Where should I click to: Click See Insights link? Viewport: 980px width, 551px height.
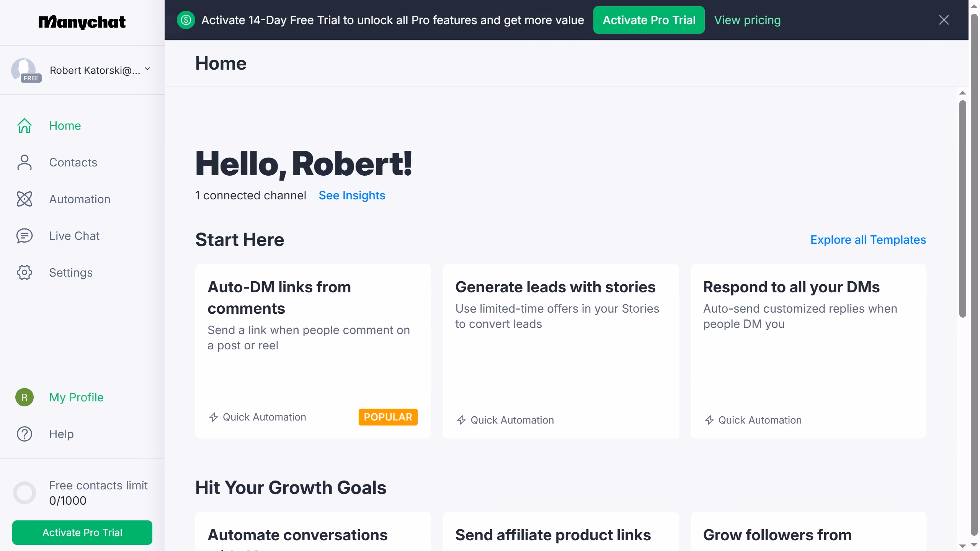point(352,195)
